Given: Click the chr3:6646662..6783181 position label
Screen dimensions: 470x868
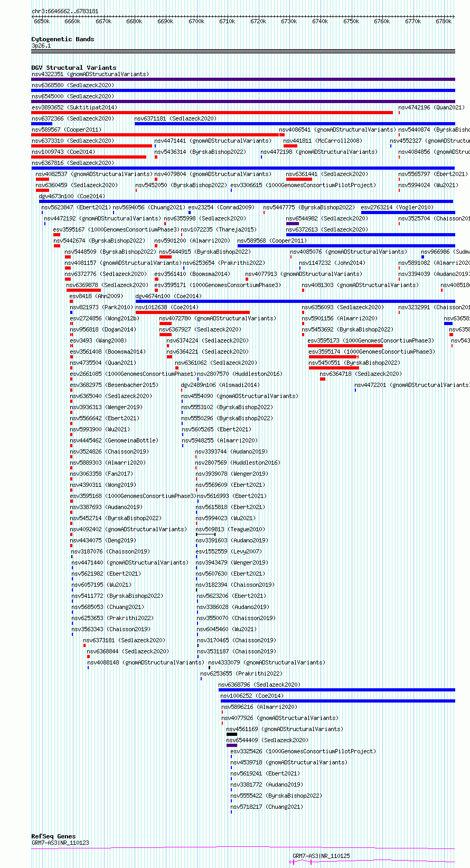Looking at the screenshot, I should pos(65,11).
